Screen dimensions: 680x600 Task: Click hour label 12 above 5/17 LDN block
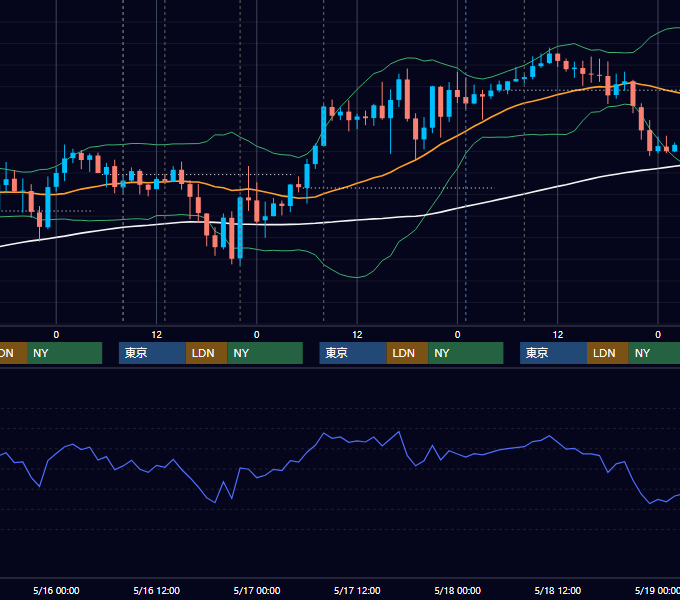point(357,335)
